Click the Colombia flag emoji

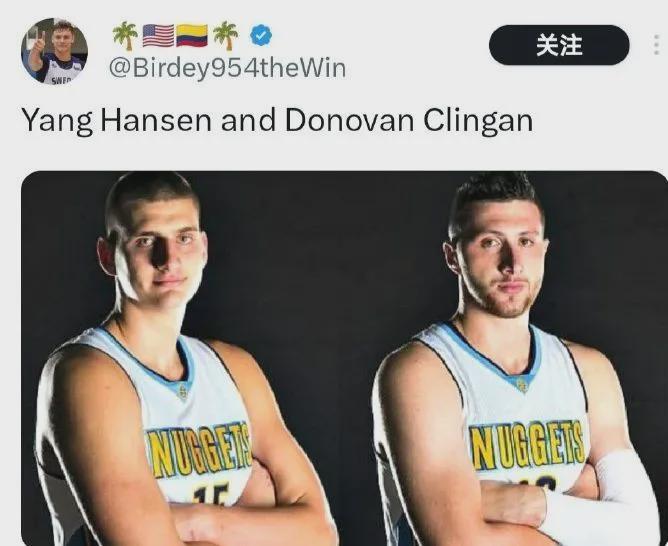click(192, 36)
